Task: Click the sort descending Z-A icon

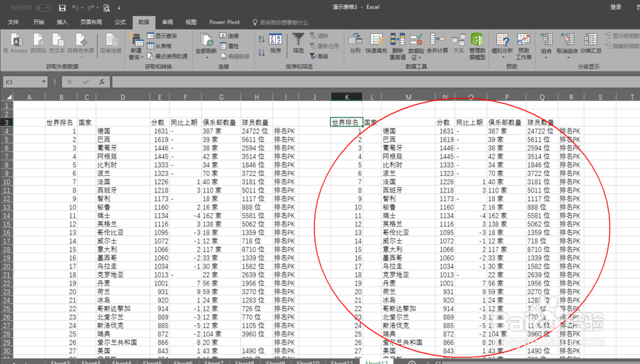Action: point(262,52)
